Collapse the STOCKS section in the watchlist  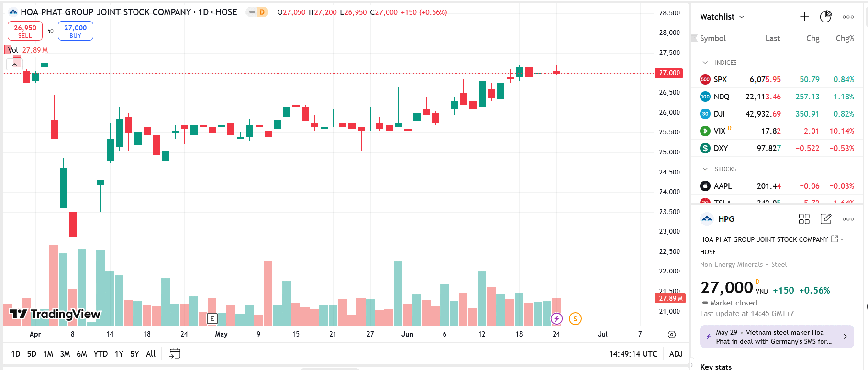coord(705,169)
